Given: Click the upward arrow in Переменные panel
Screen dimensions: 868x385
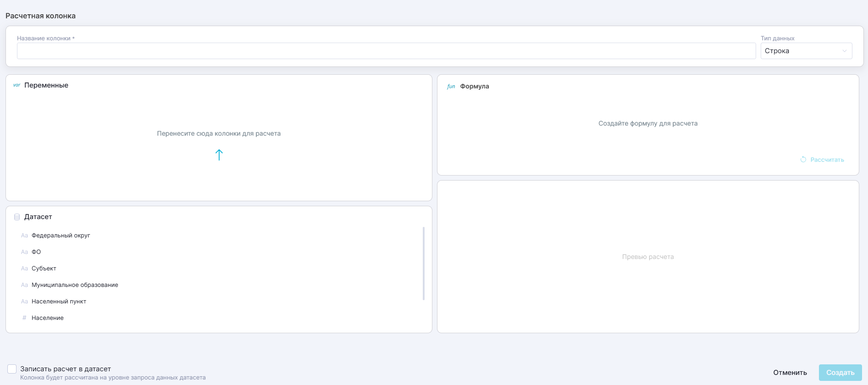Looking at the screenshot, I should [x=219, y=155].
